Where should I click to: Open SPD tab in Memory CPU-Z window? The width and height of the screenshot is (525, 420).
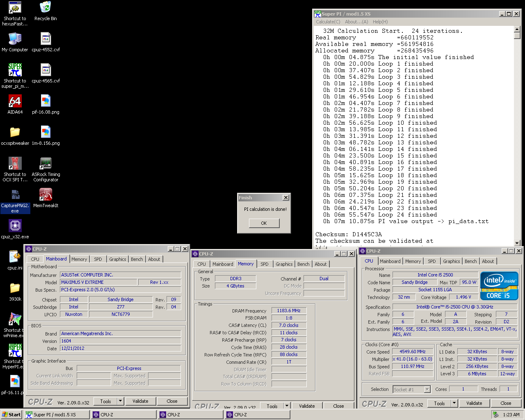tap(265, 264)
